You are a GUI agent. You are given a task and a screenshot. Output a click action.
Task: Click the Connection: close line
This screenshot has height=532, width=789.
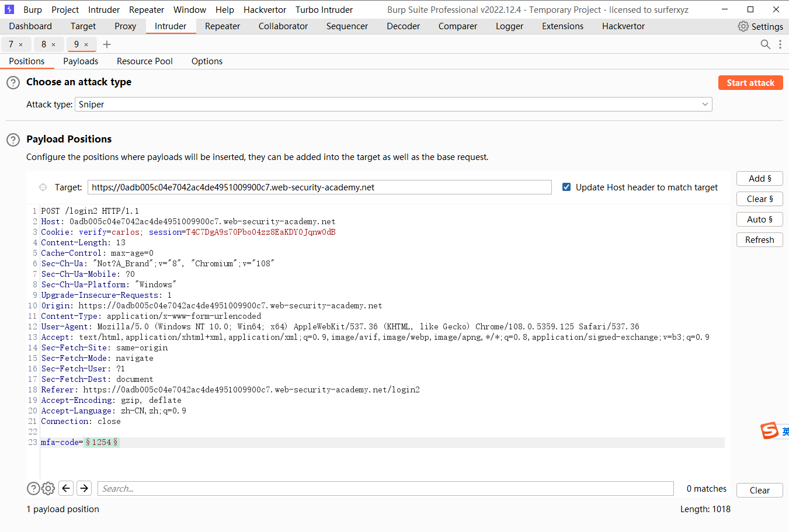click(x=81, y=422)
